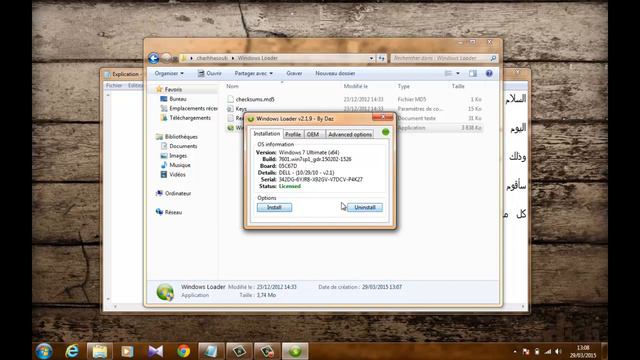Open the OEM tab
Viewport: 640px width, 360px height.
coord(313,134)
